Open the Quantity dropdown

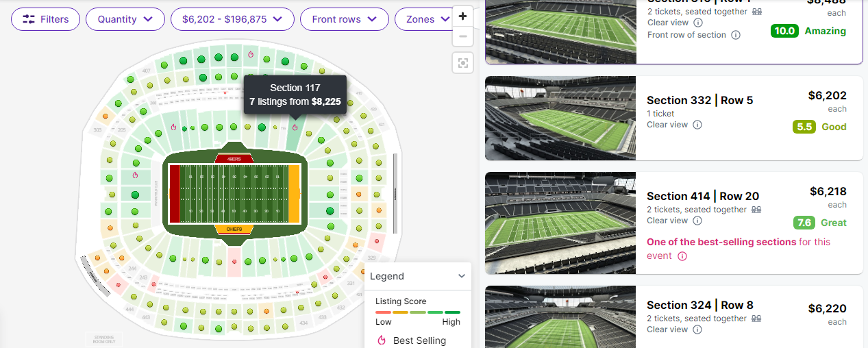click(125, 19)
